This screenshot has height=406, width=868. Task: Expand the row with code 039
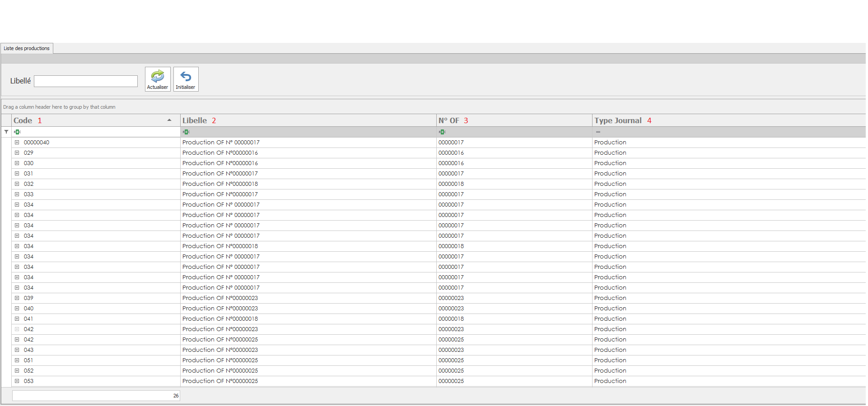[17, 298]
